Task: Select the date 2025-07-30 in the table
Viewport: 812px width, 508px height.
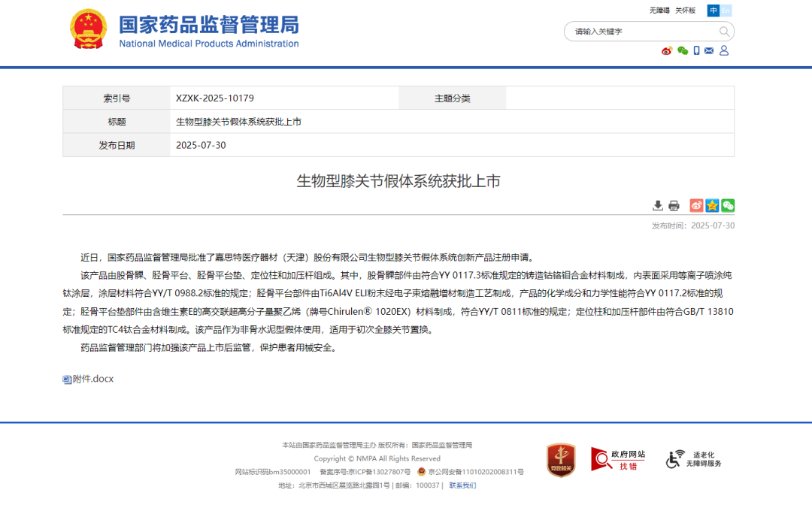Action: [201, 146]
